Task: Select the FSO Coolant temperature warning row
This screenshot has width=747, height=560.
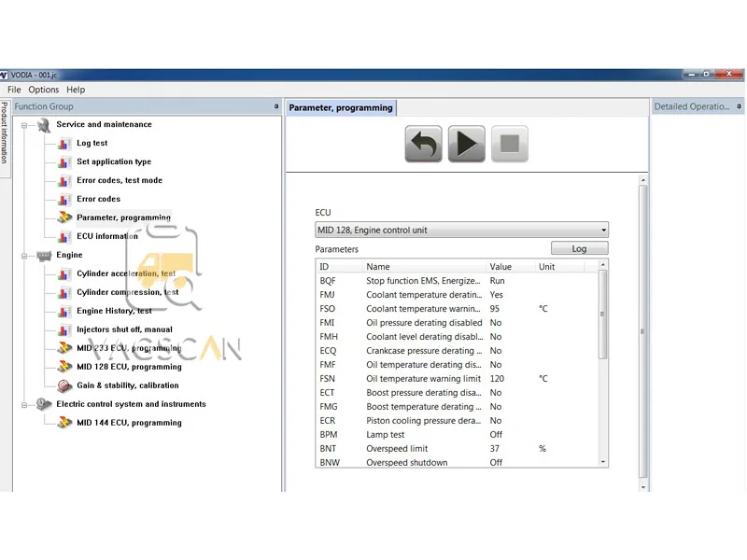Action: click(458, 309)
